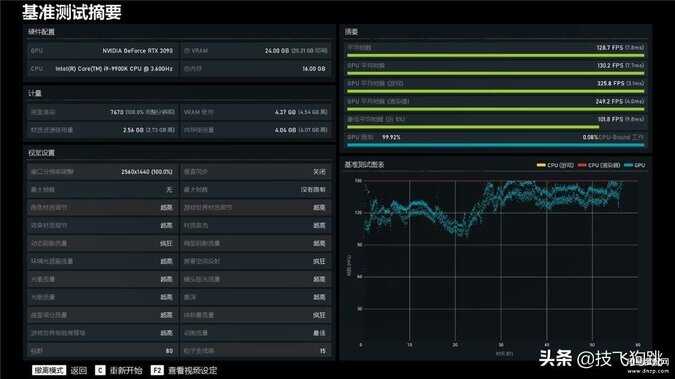Select the yellow CPU legend marker
The height and width of the screenshot is (379, 675).
point(541,165)
